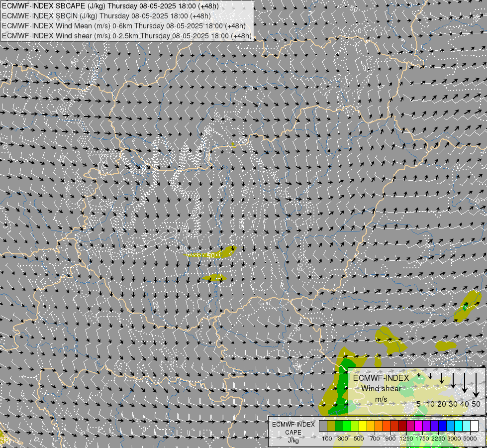Click the wind shear legend arrow above 10
The image size is (487, 448).
tap(430, 376)
